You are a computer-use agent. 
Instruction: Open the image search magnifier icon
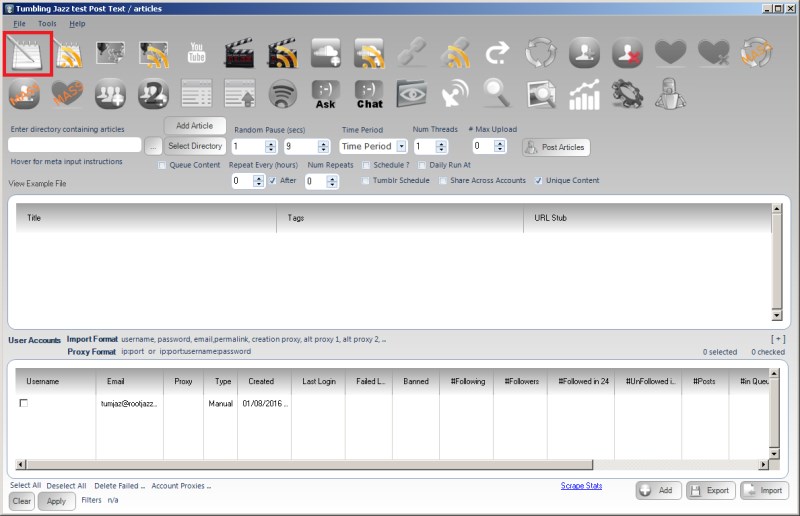[x=541, y=95]
